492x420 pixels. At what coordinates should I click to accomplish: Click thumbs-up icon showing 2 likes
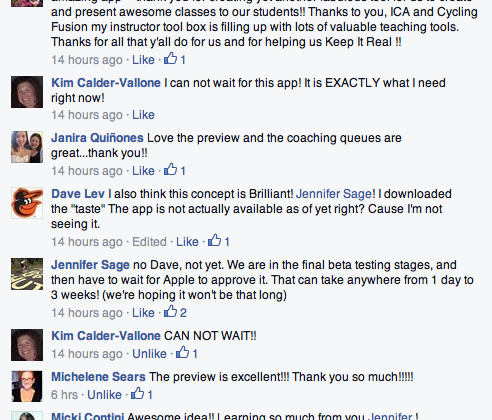click(170, 311)
